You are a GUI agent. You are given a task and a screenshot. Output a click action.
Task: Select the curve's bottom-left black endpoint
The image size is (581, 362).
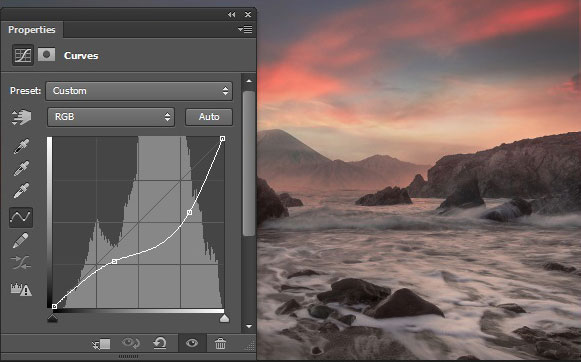click(54, 306)
